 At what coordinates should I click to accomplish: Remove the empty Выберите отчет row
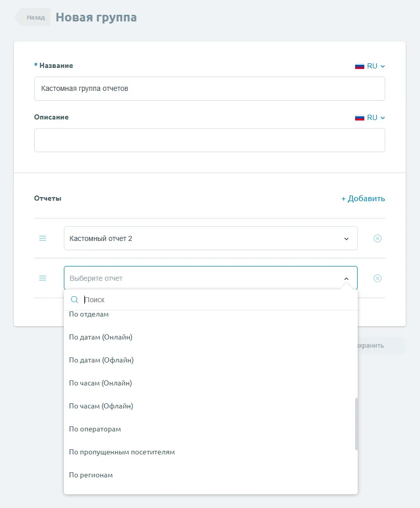pos(378,278)
